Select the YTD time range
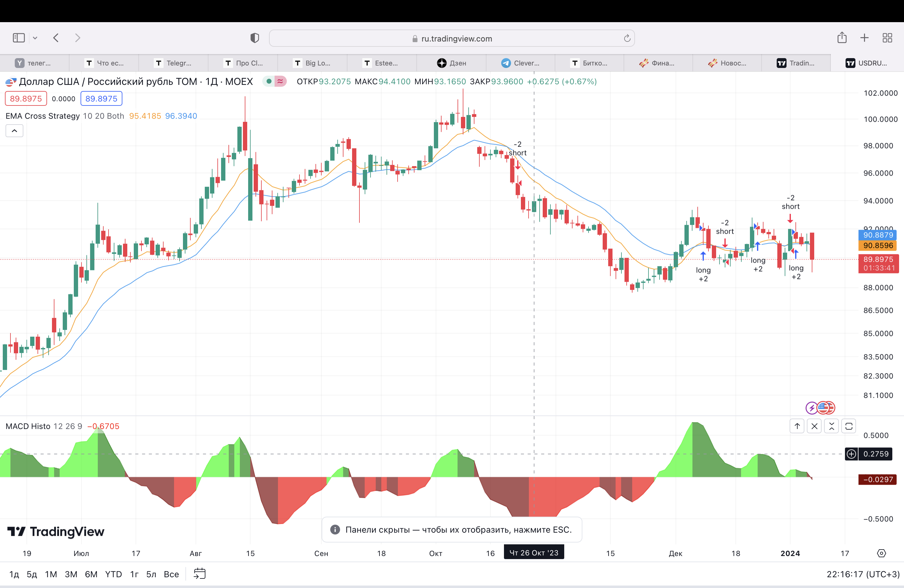The width and height of the screenshot is (904, 588). point(113,574)
